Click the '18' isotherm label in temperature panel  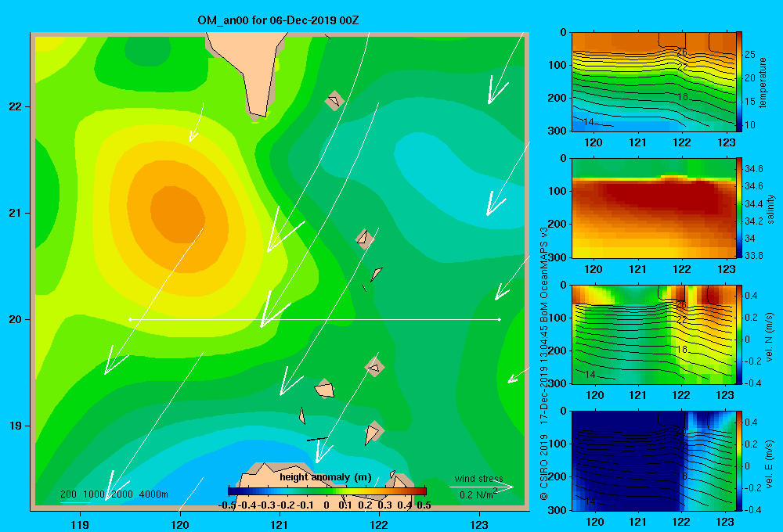coord(682,97)
